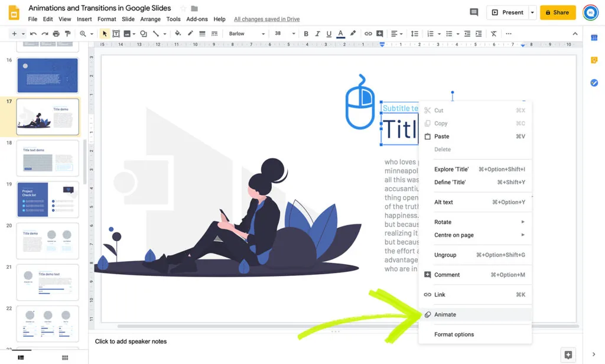Viewport: 605px width, 364px height.
Task: Choose Animate from context menu
Action: pyautogui.click(x=475, y=314)
